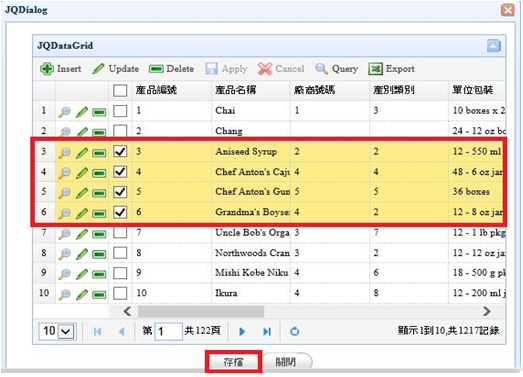Select the Ikura product name cell
Screen dimensions: 523x377
[251, 293]
